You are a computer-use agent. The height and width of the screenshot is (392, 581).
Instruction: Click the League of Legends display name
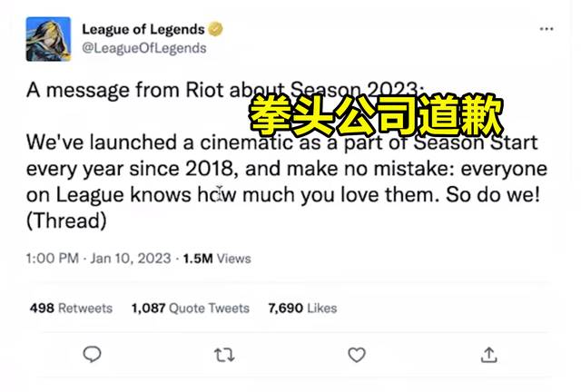click(x=143, y=29)
